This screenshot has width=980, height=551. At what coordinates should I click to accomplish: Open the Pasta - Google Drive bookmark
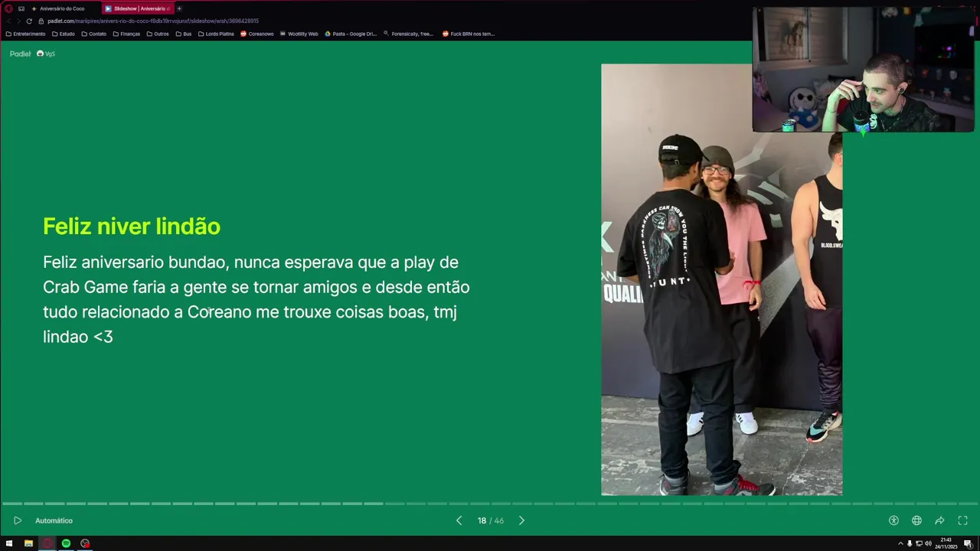point(351,34)
